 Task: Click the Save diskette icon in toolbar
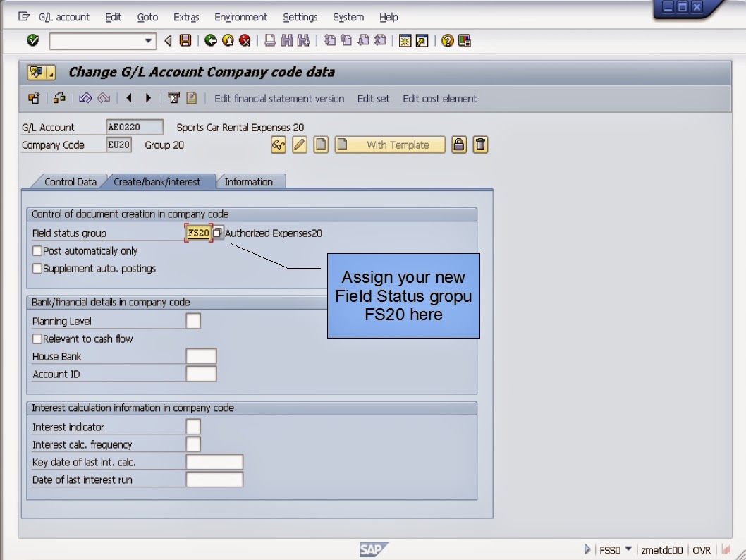185,40
